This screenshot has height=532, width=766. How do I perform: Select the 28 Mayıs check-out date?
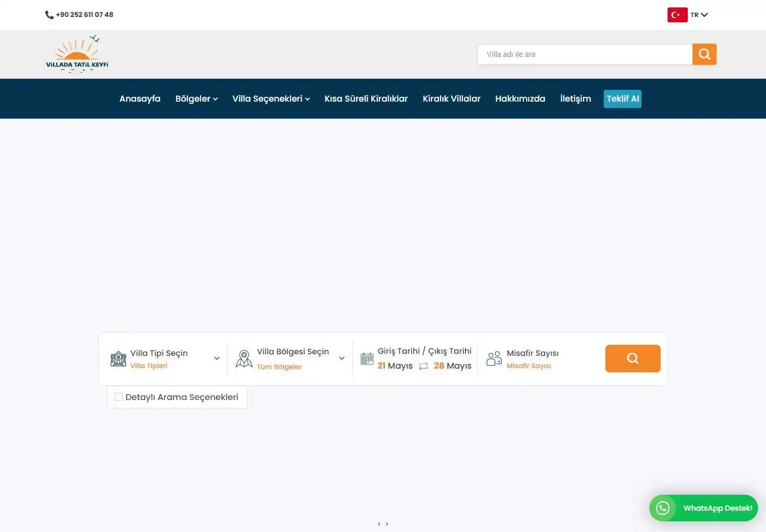(453, 365)
